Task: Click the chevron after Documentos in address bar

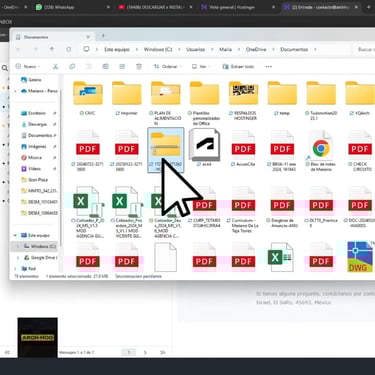Action: tap(315, 50)
